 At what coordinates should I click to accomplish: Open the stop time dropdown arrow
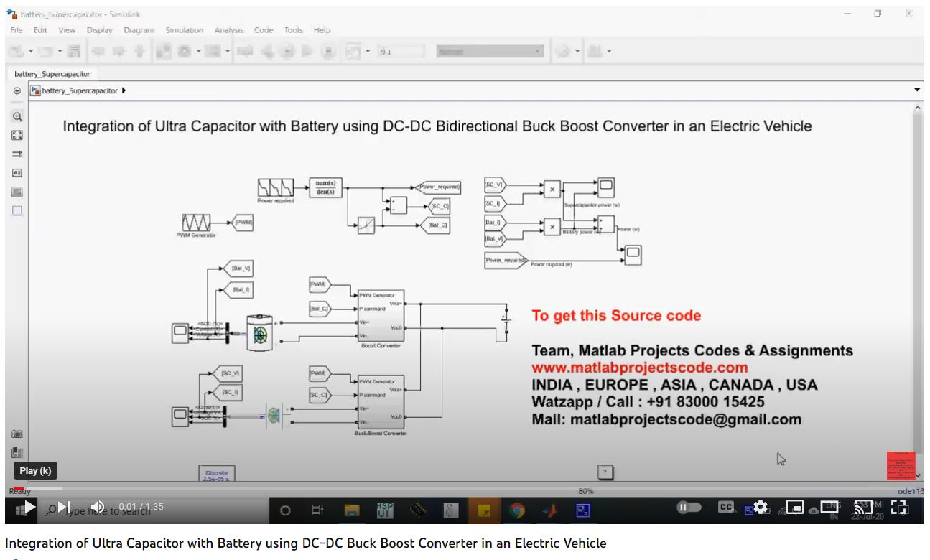click(368, 51)
